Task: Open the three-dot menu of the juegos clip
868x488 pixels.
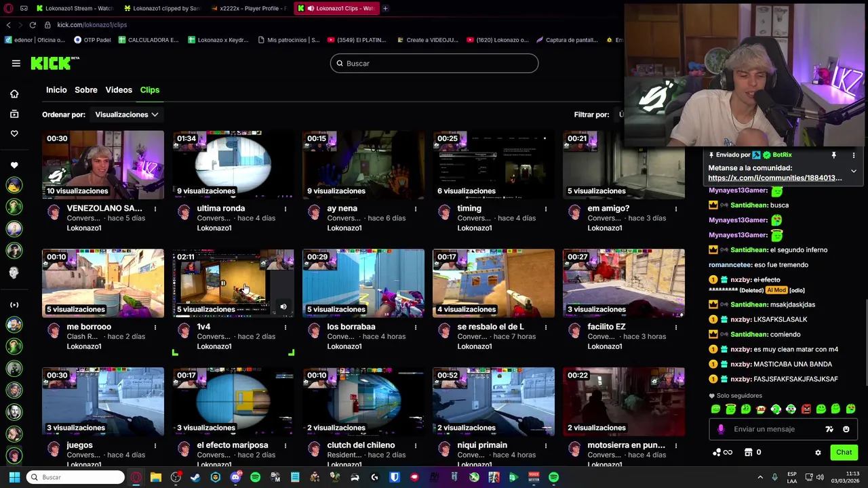Action: [155, 445]
